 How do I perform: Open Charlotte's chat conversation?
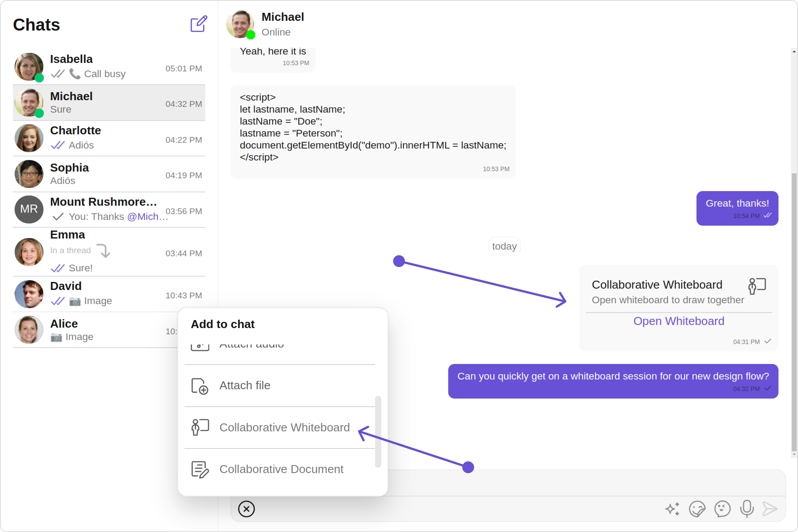109,138
